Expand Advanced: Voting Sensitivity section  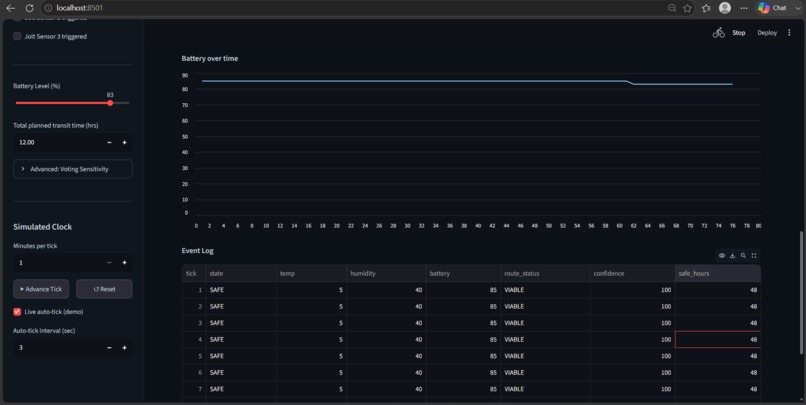click(x=72, y=169)
